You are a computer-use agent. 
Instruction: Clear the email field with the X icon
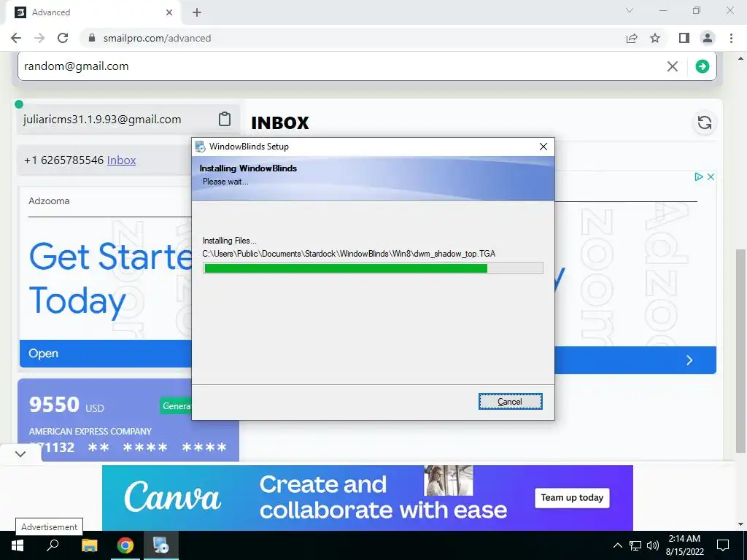(672, 66)
